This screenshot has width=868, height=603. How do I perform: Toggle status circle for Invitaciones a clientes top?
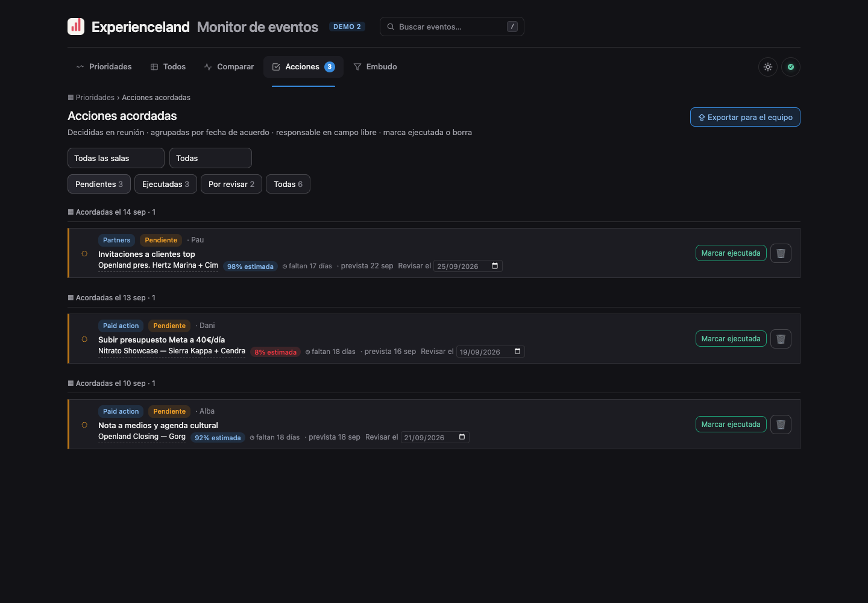click(84, 254)
